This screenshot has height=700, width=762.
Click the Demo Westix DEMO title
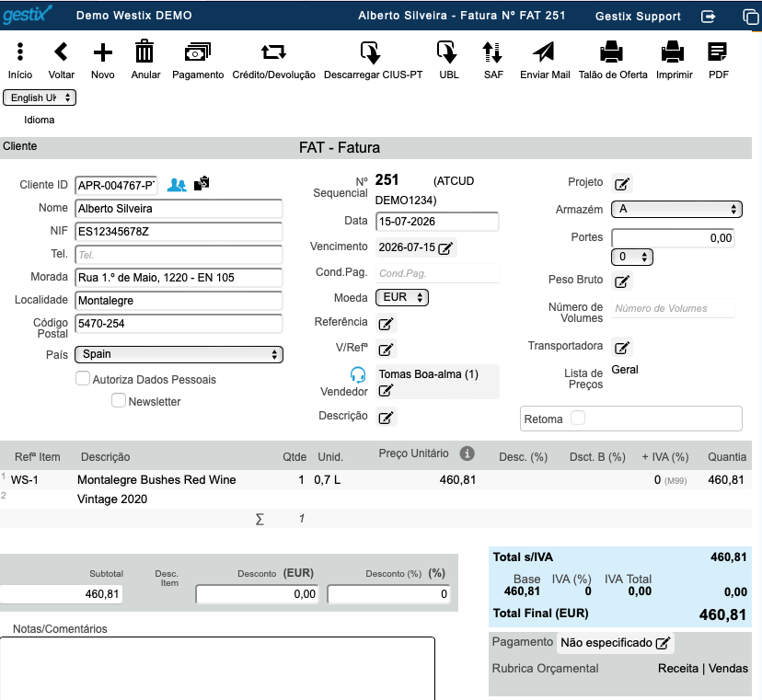(x=134, y=16)
